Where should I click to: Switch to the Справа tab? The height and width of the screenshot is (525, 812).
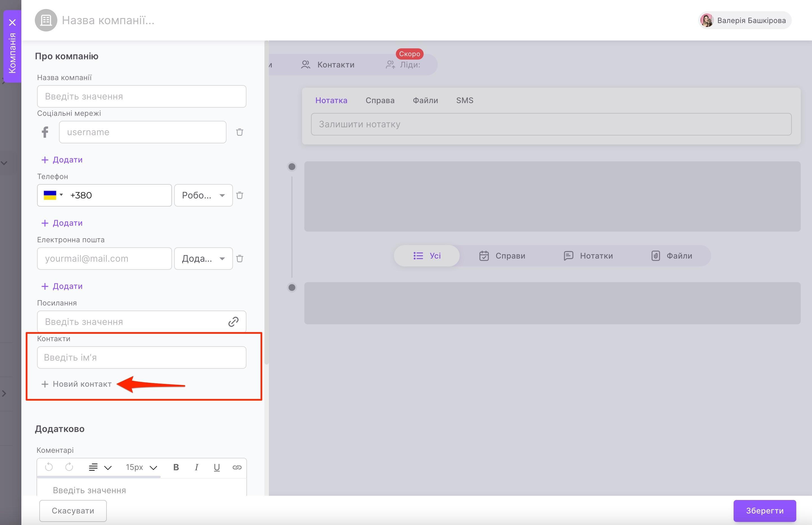(380, 100)
